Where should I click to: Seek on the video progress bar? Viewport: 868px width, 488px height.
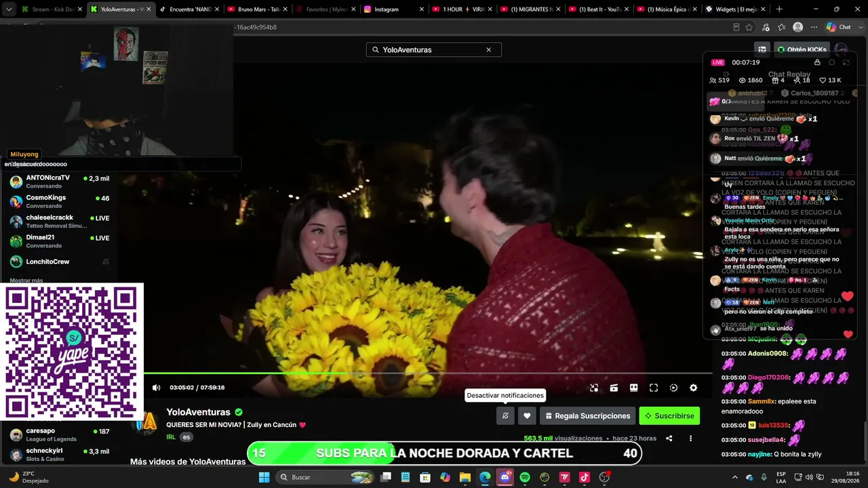(427, 373)
